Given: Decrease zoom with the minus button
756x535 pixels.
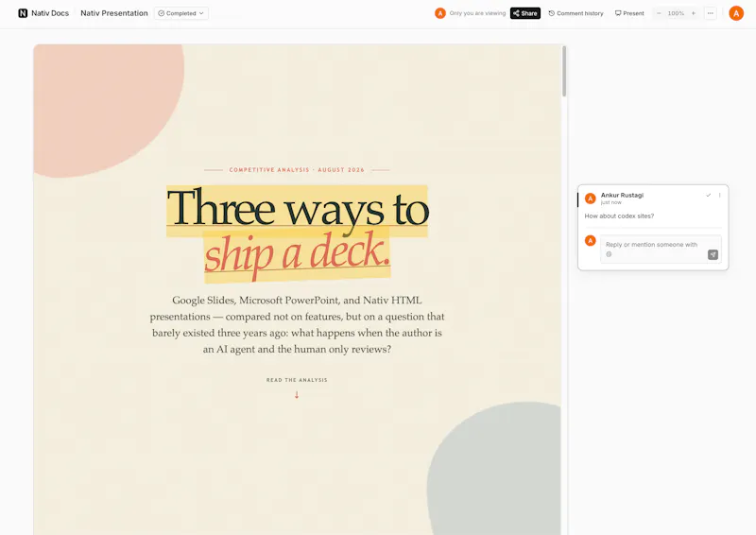Looking at the screenshot, I should (659, 13).
